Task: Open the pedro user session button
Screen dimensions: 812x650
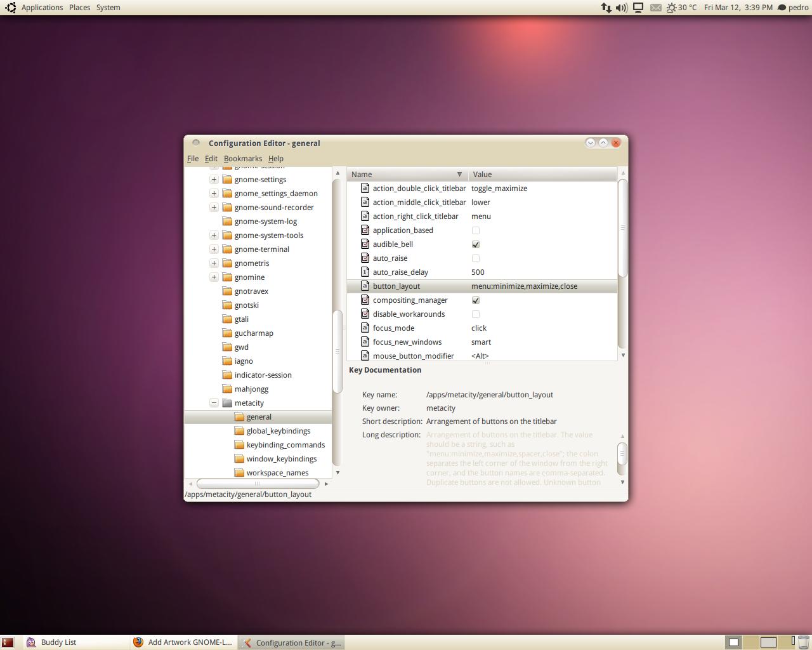Action: [794, 8]
